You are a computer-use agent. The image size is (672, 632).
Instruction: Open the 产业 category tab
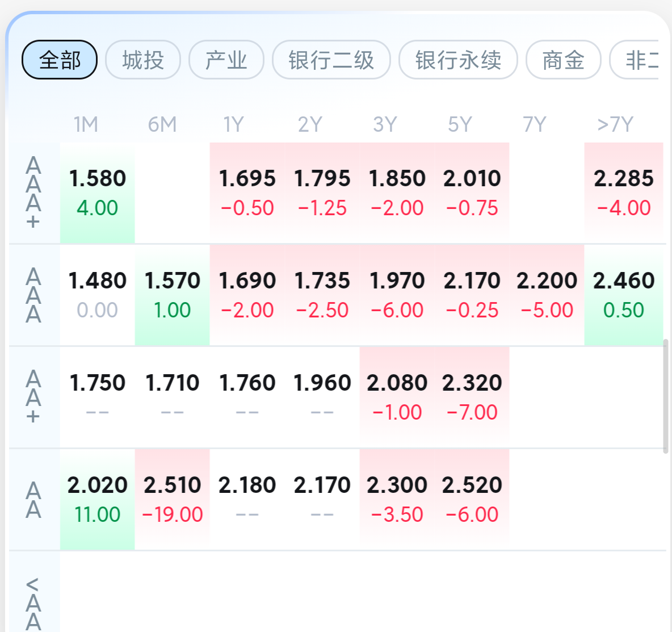tap(226, 60)
